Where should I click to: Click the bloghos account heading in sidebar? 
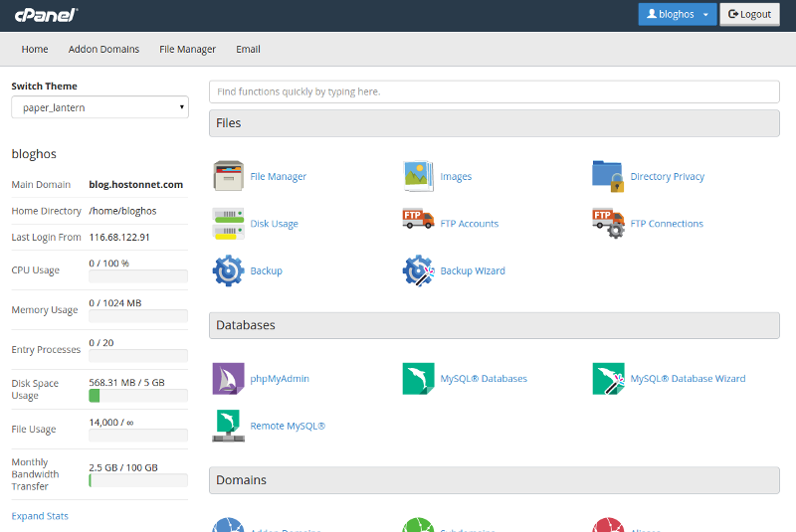tap(34, 154)
